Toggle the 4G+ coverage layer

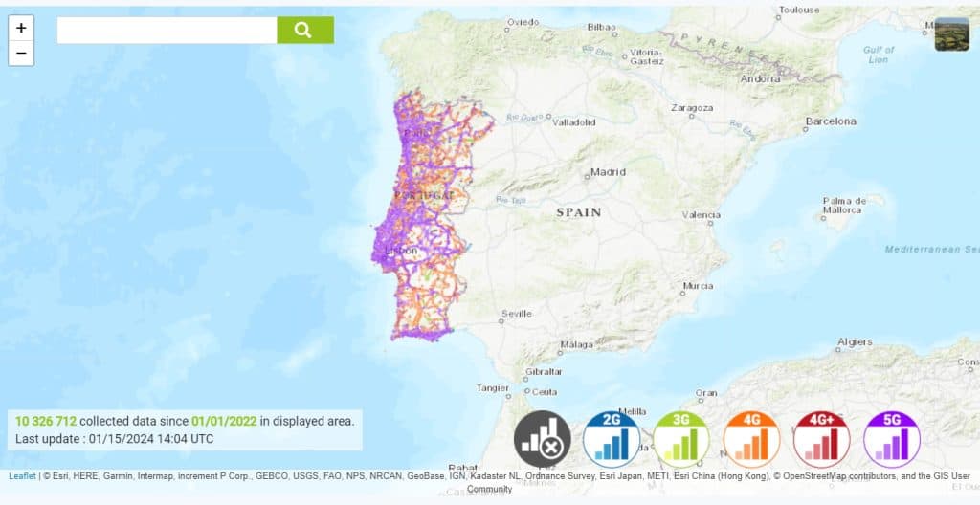(821, 439)
